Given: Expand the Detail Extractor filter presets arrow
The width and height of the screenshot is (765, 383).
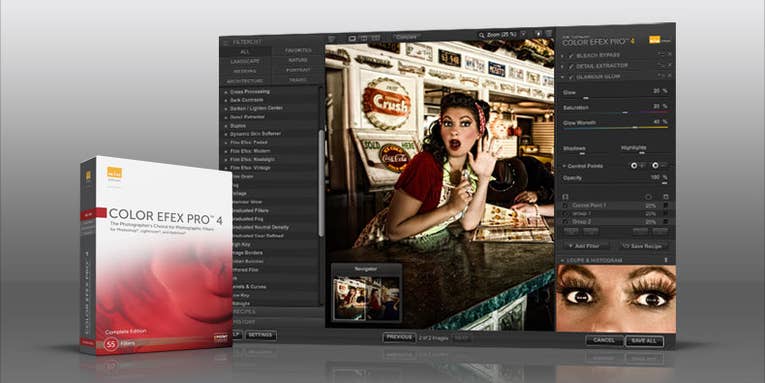Looking at the screenshot, I should [225, 117].
